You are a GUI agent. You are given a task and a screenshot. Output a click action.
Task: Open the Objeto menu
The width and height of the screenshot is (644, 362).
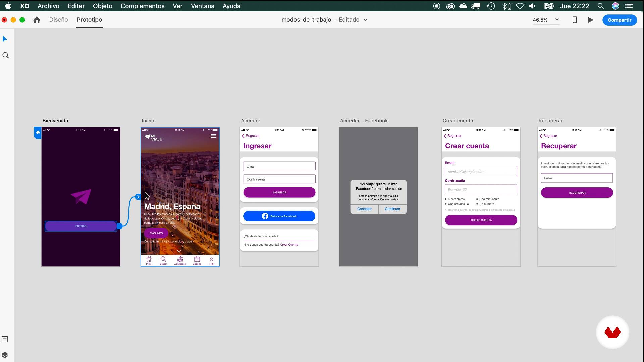102,6
